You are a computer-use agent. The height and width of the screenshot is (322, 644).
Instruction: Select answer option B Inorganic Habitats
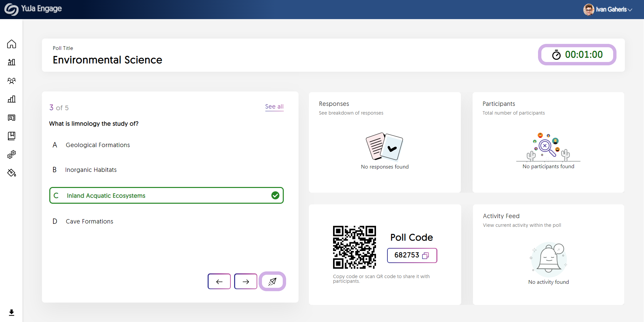(91, 170)
